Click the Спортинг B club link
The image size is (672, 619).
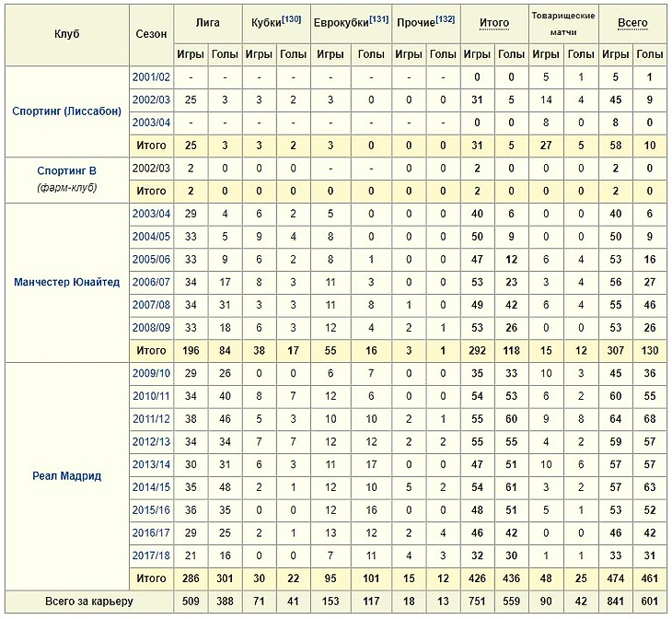pos(67,170)
